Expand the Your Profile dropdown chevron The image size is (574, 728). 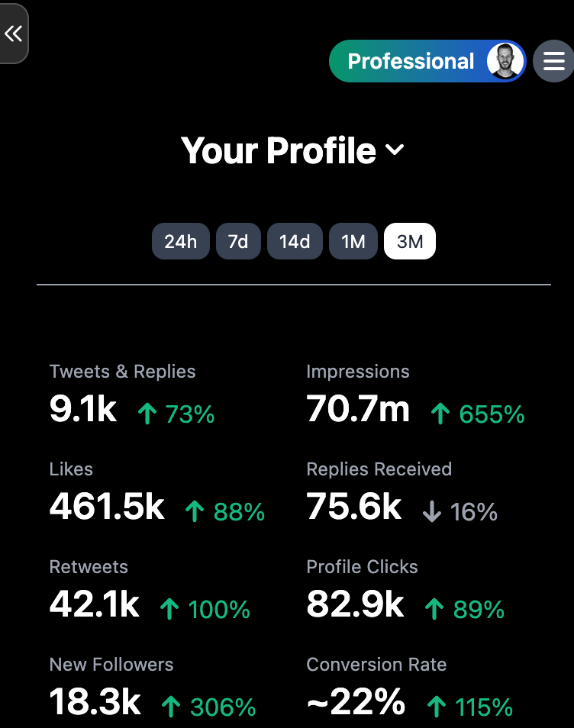tap(395, 150)
